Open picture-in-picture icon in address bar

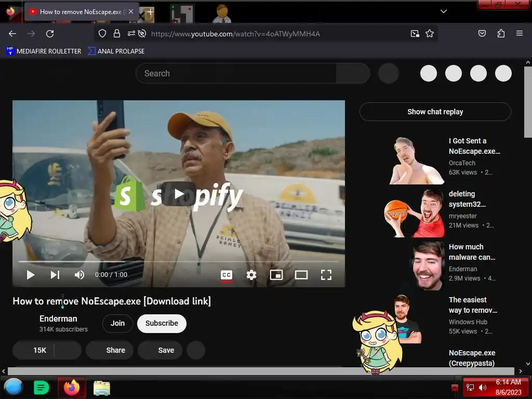[415, 34]
